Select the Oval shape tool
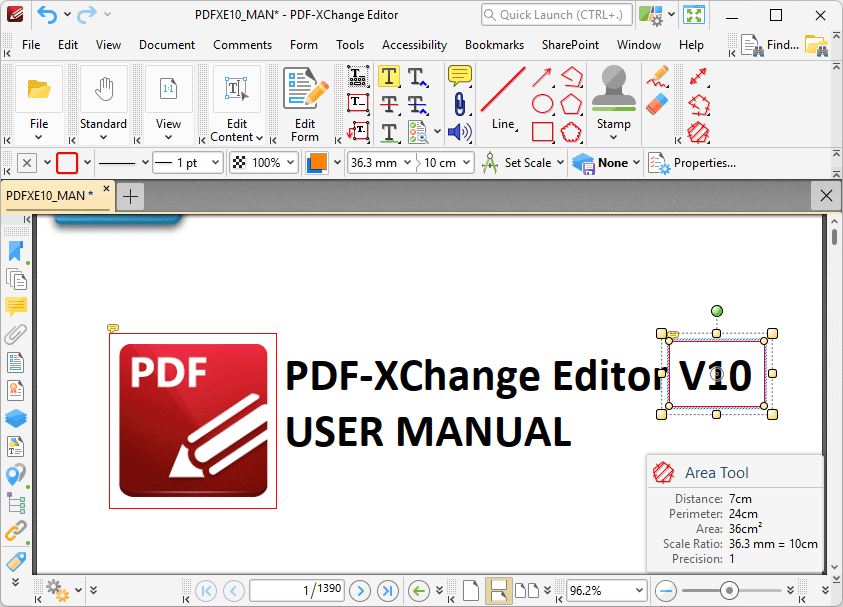Screen dimensions: 843x607 coord(542,104)
